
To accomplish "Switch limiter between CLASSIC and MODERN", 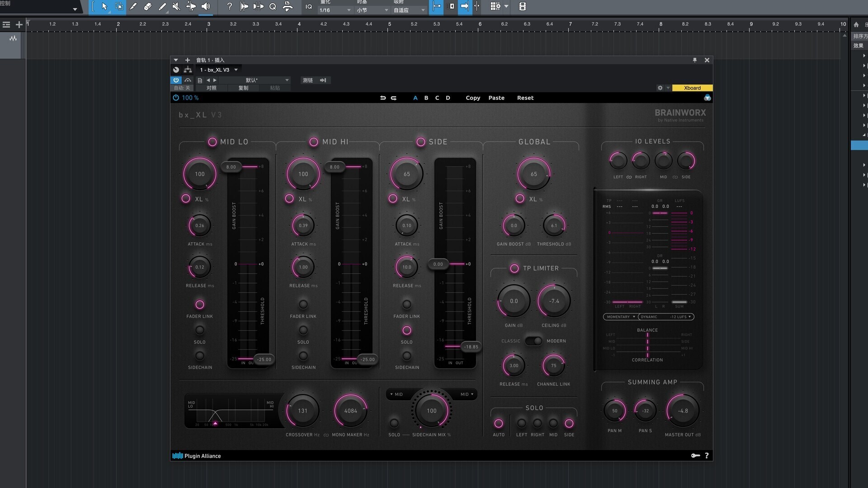I will pos(533,341).
